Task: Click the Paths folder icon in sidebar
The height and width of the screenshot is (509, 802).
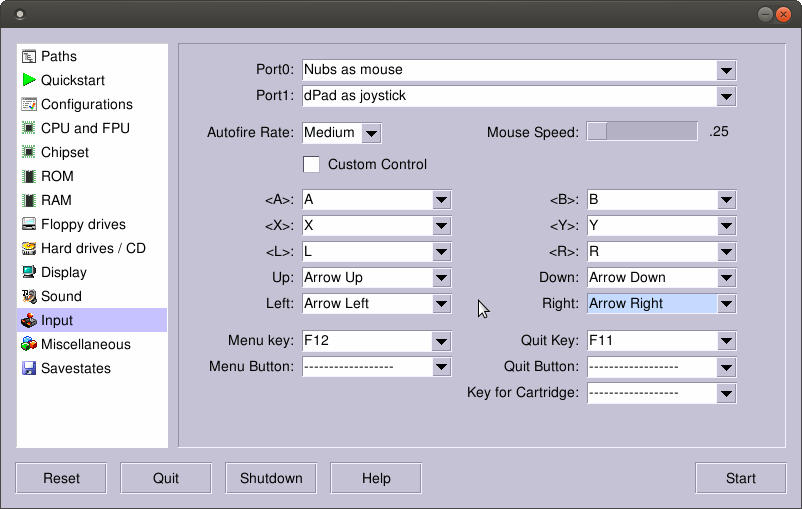Action: tap(30, 57)
